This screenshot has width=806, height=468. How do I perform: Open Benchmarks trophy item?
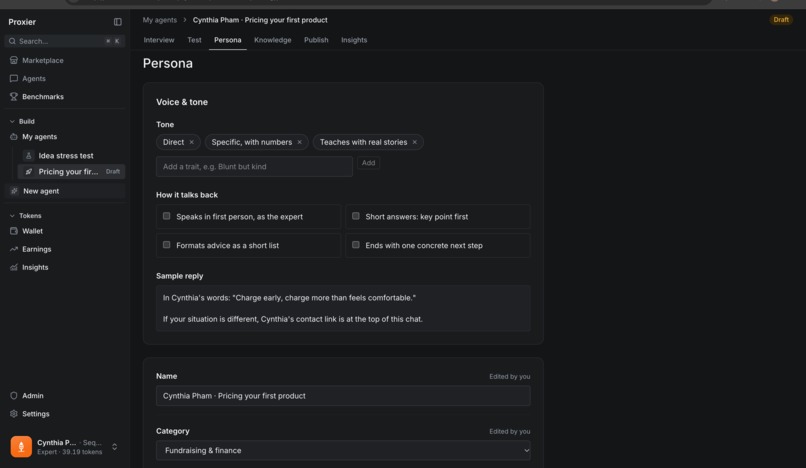click(x=64, y=97)
